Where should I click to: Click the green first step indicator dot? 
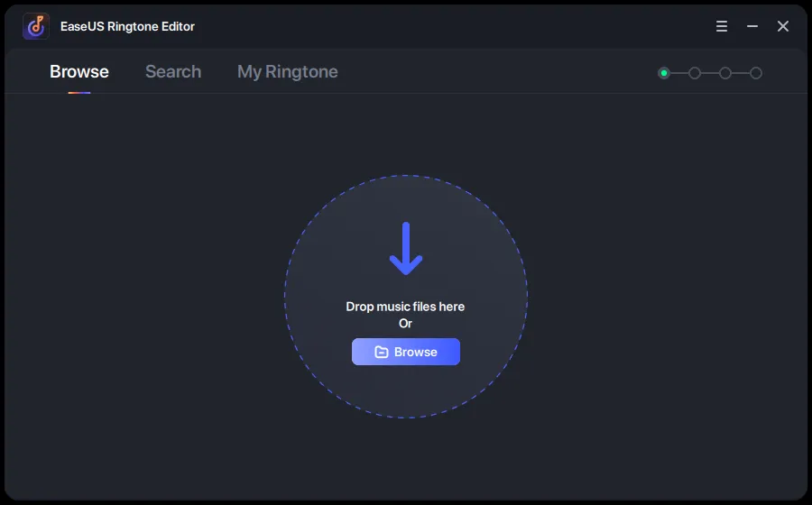click(664, 73)
